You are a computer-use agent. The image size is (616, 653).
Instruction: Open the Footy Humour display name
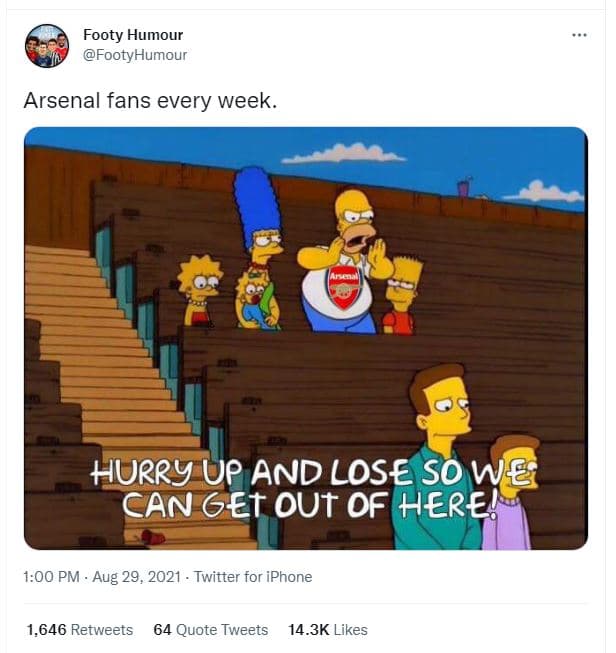(133, 35)
